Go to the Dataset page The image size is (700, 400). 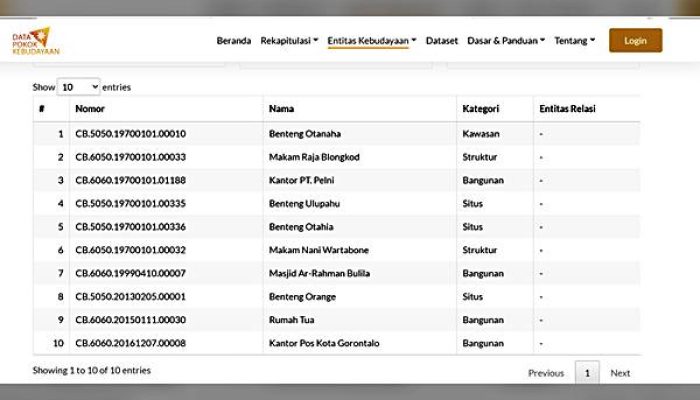442,41
